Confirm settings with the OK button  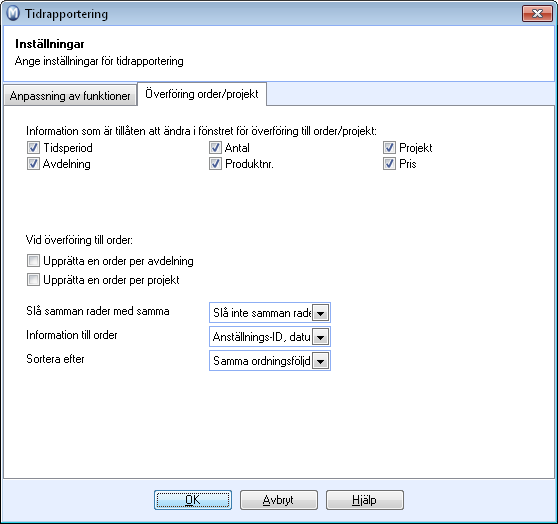coord(193,500)
